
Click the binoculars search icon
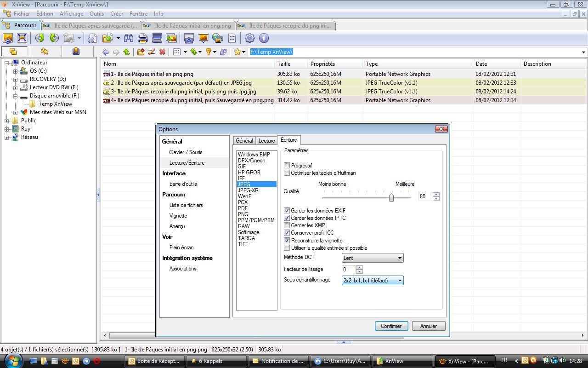[x=128, y=38]
